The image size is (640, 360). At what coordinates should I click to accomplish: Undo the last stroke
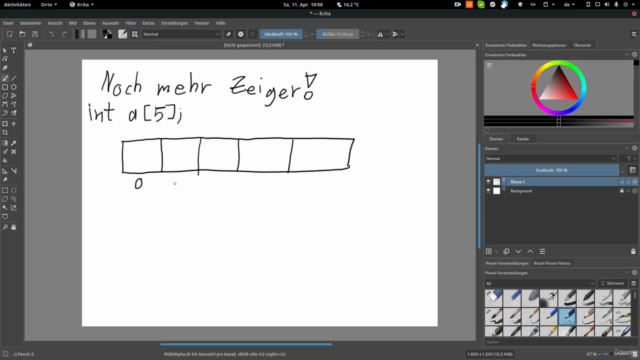tap(51, 34)
